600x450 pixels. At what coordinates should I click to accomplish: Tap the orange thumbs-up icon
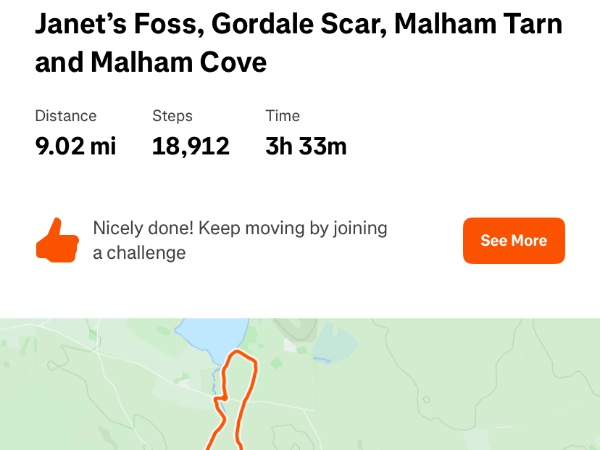[x=57, y=241]
